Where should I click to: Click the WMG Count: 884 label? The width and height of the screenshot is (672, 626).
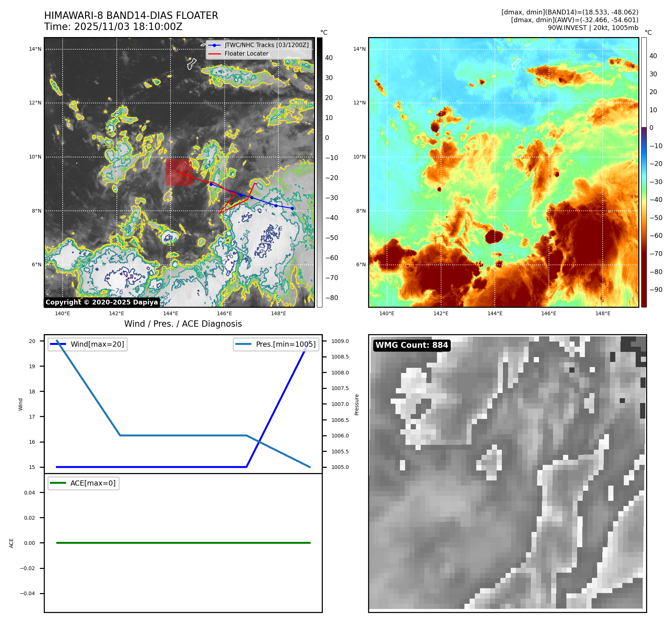tap(411, 345)
